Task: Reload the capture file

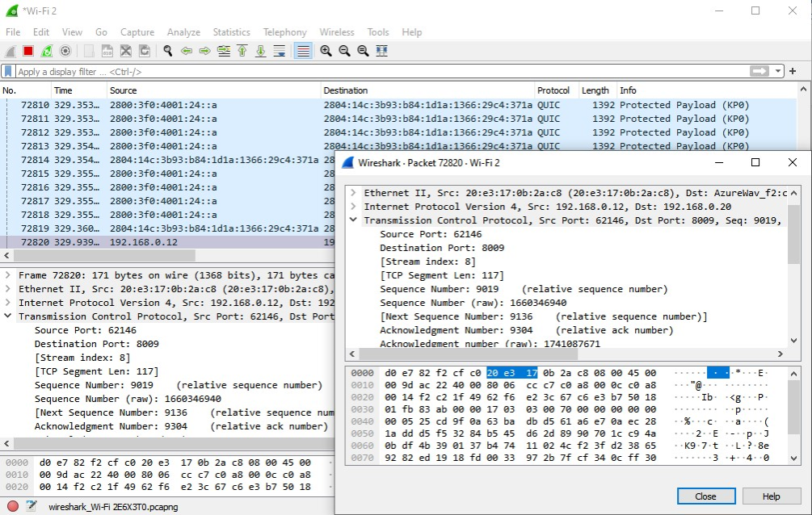Action: [x=145, y=51]
